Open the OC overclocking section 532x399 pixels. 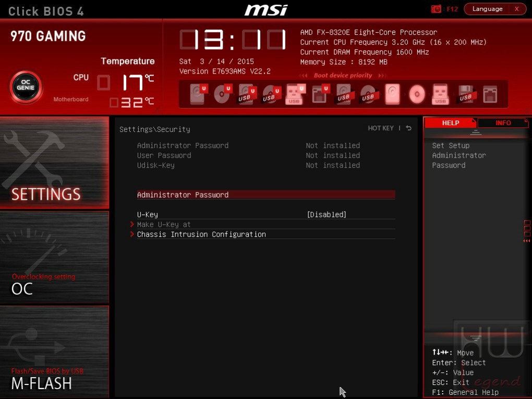click(54, 257)
